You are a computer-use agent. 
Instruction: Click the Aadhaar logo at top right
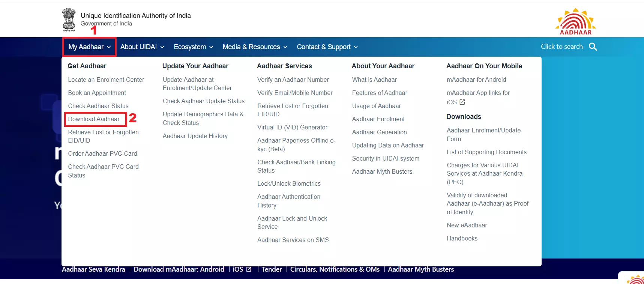(575, 22)
